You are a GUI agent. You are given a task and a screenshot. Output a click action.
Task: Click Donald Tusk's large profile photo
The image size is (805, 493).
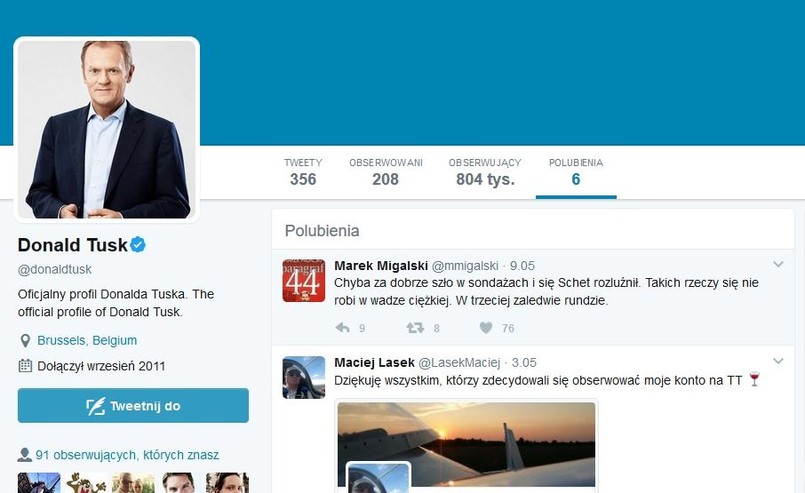point(106,129)
